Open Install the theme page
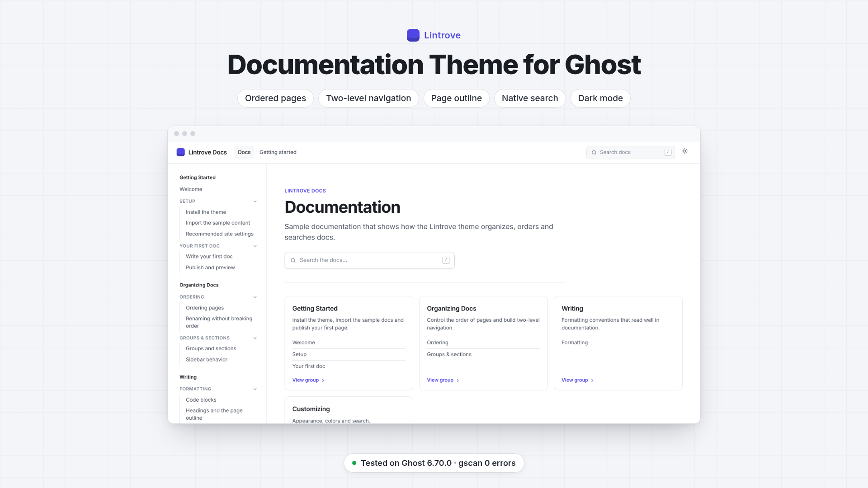The height and width of the screenshot is (488, 868). tap(206, 212)
